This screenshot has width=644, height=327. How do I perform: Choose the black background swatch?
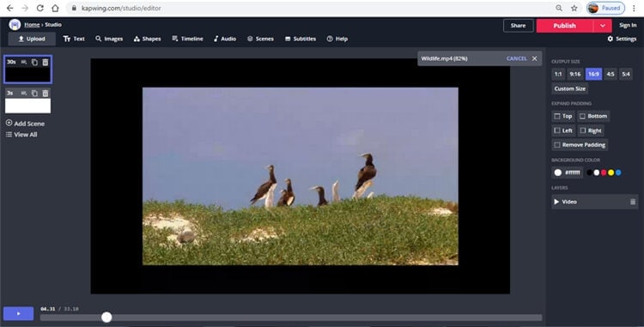click(x=589, y=173)
